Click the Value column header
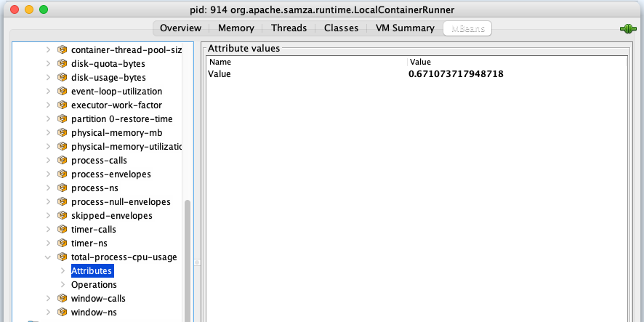Viewport: 644px width, 322px height. pos(517,62)
